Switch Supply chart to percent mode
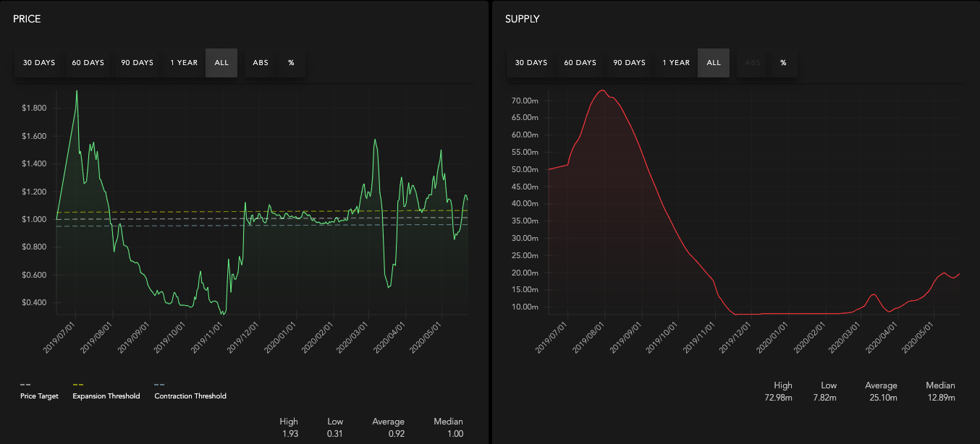980x444 pixels. [783, 63]
